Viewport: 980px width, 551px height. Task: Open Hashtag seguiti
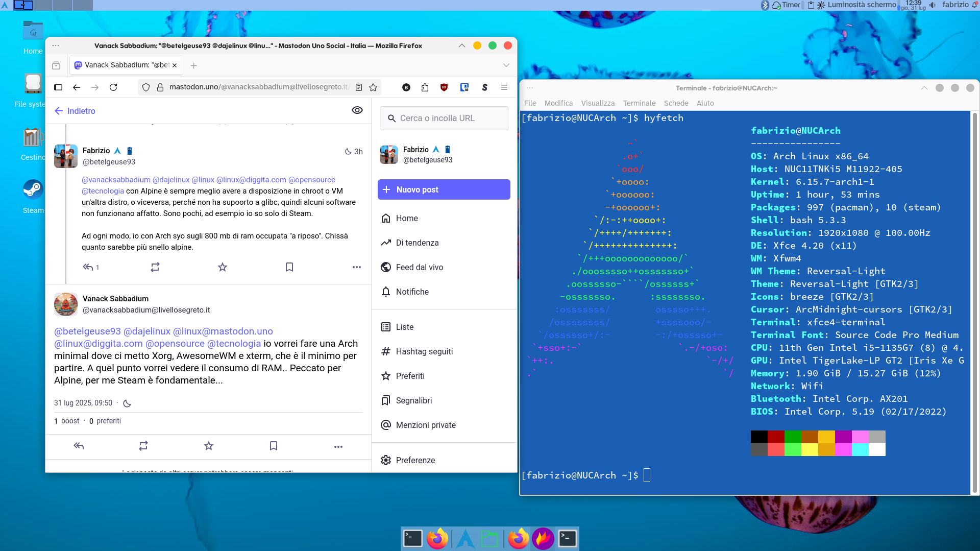tap(417, 351)
